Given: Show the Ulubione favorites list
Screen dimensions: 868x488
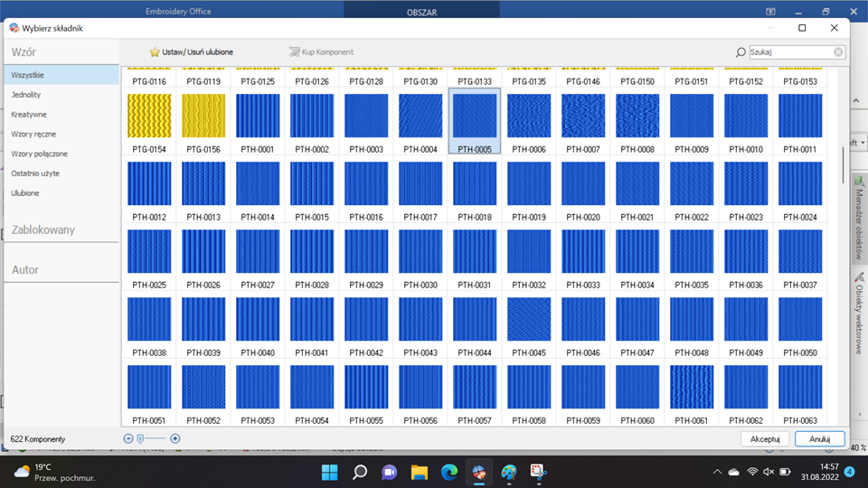Looking at the screenshot, I should (x=25, y=193).
